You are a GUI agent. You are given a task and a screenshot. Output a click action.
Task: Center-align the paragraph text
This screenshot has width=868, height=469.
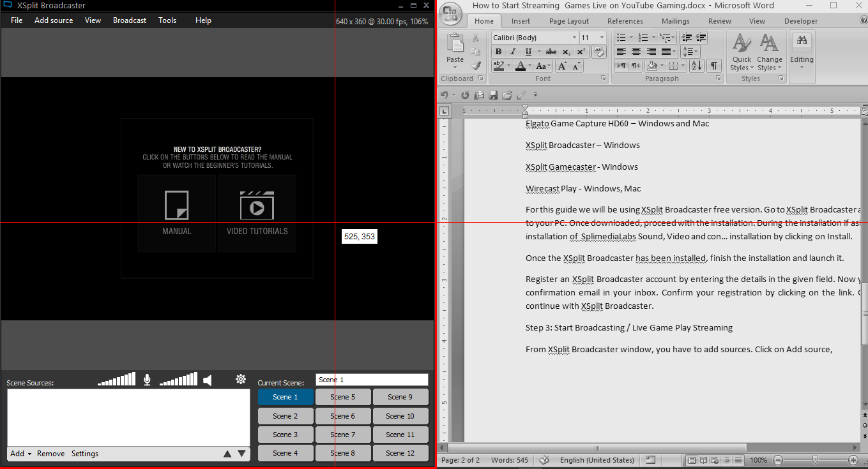pyautogui.click(x=636, y=52)
